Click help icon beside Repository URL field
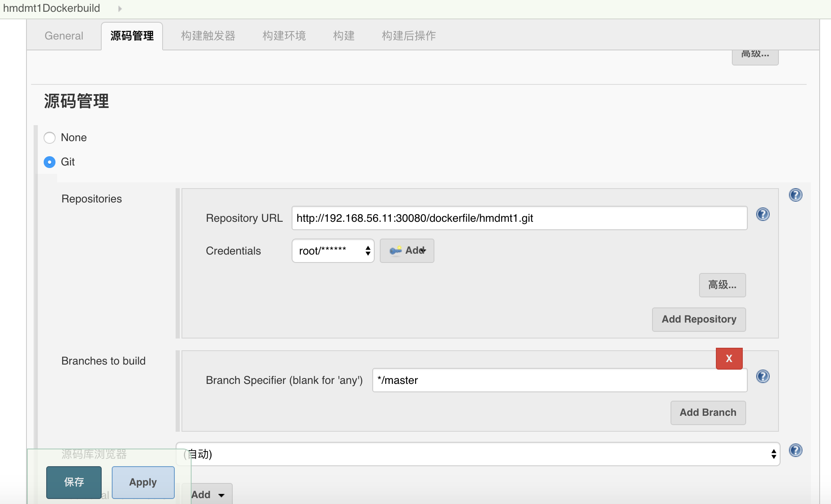The height and width of the screenshot is (504, 831). (763, 215)
